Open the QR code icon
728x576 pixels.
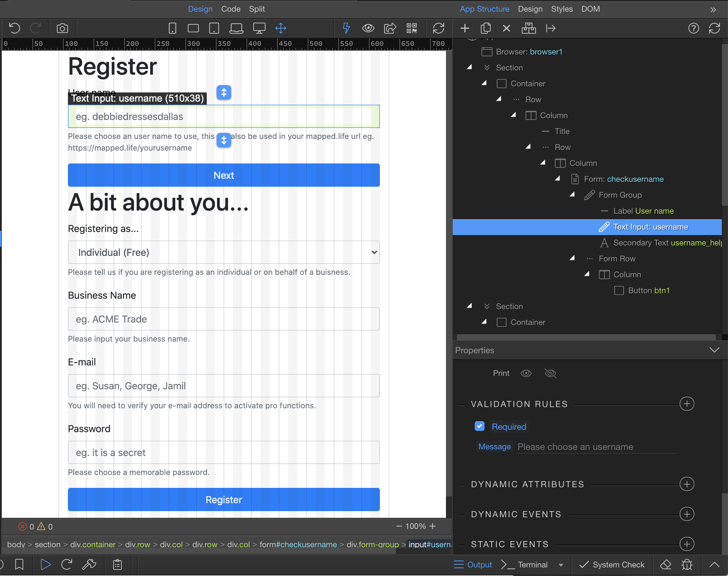coord(411,28)
